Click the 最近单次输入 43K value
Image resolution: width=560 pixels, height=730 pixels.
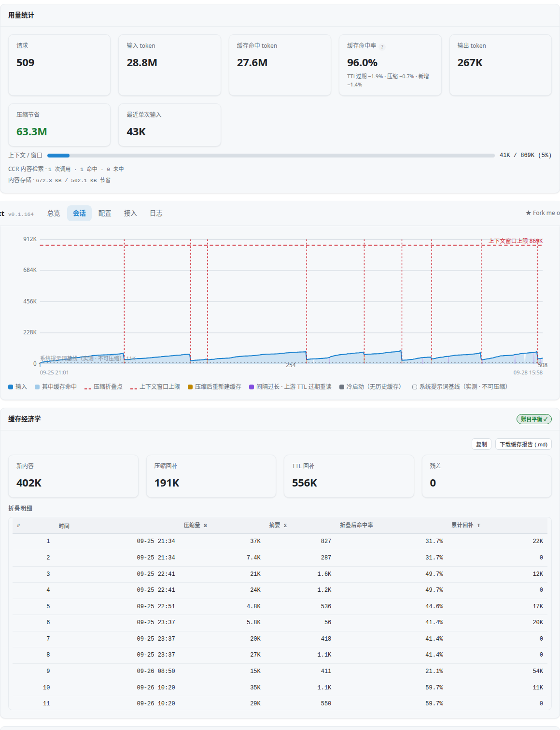(136, 132)
